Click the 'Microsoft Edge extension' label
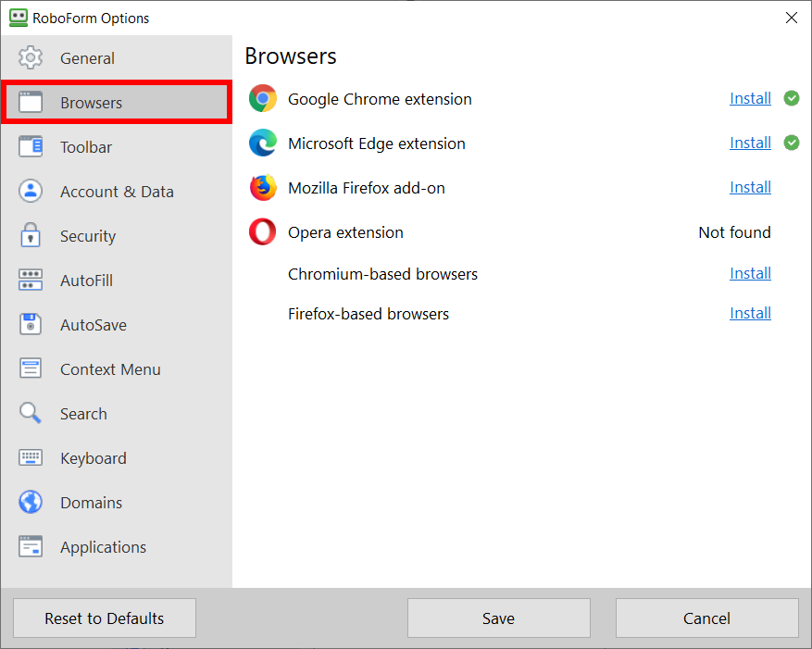Screen dimensions: 812x649 [377, 144]
